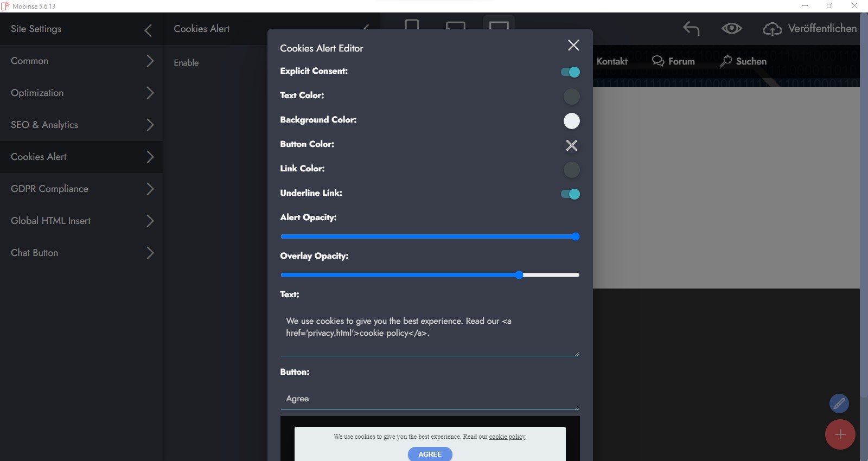The height and width of the screenshot is (461, 868).
Task: Click the Suchen magnifier icon
Action: [725, 61]
